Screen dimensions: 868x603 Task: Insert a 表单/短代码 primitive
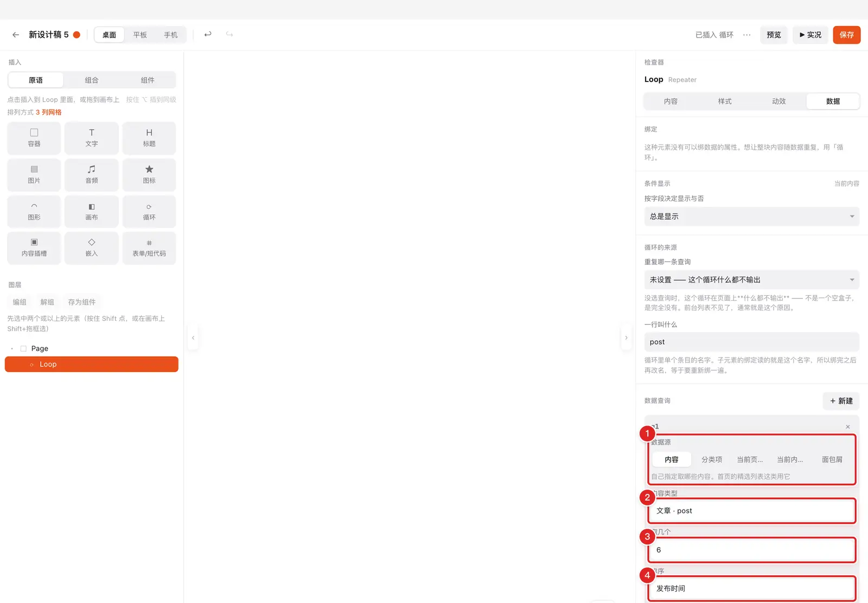point(149,248)
